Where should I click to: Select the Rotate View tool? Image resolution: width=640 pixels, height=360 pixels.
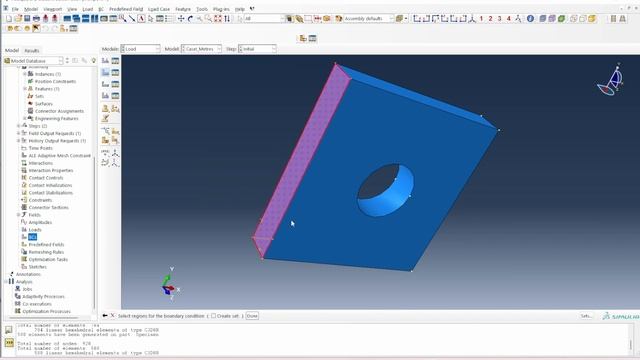point(190,18)
